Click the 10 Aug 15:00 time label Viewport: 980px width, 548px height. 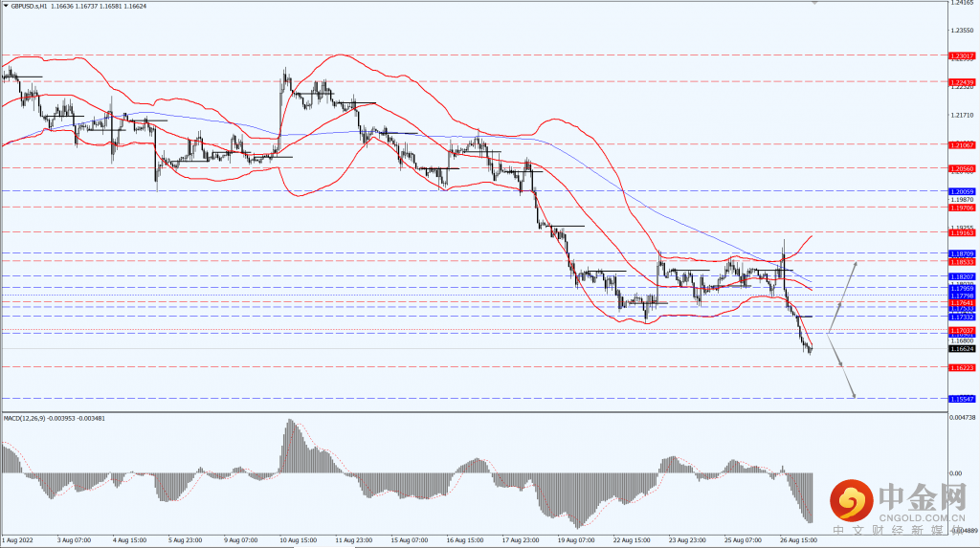click(298, 540)
